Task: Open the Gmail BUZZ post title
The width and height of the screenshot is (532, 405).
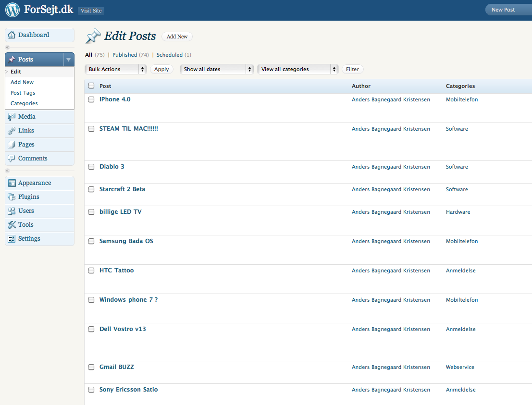Action: [x=116, y=367]
